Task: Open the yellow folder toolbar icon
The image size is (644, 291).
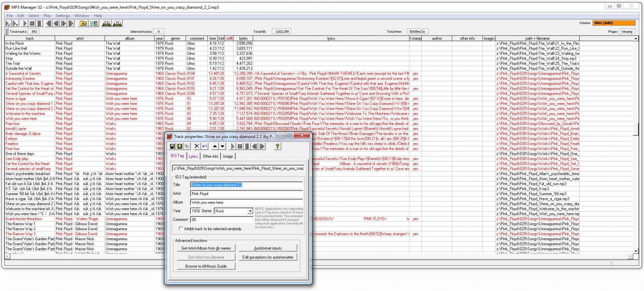Action: tap(83, 23)
